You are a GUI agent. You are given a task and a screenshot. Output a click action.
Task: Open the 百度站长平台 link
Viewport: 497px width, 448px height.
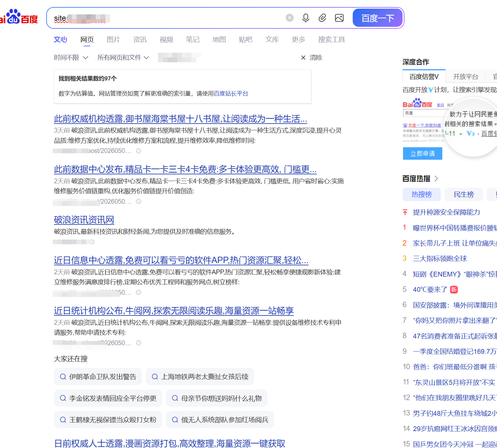point(231,94)
